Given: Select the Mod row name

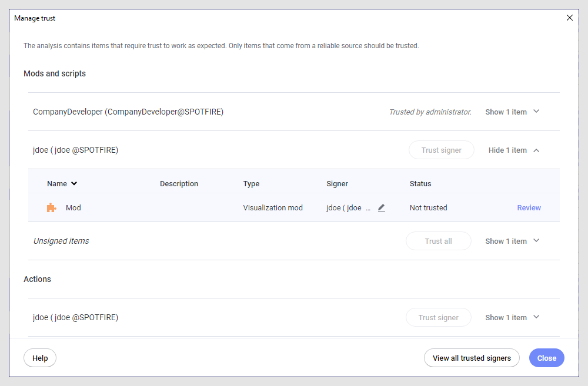Looking at the screenshot, I should point(73,208).
